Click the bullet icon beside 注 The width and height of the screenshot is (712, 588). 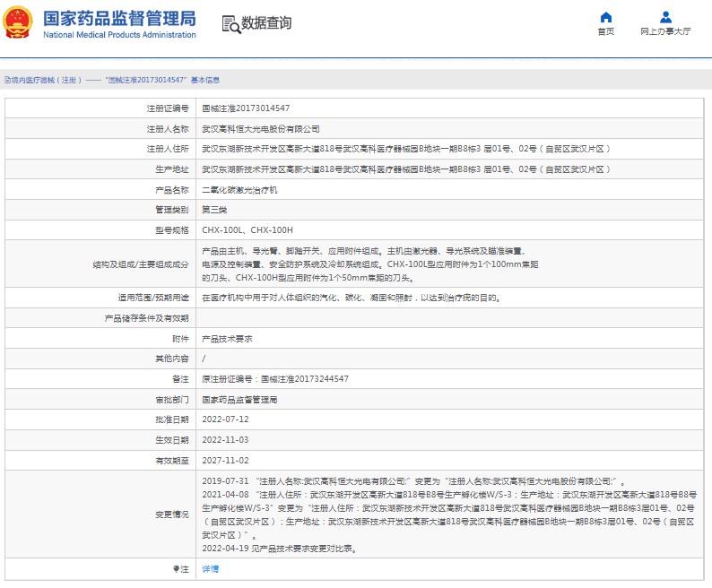coord(176,569)
